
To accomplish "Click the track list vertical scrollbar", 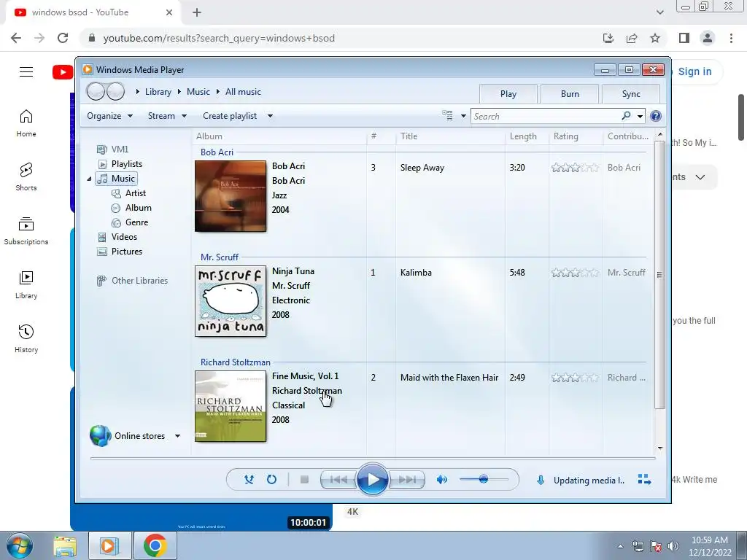I will [659, 275].
